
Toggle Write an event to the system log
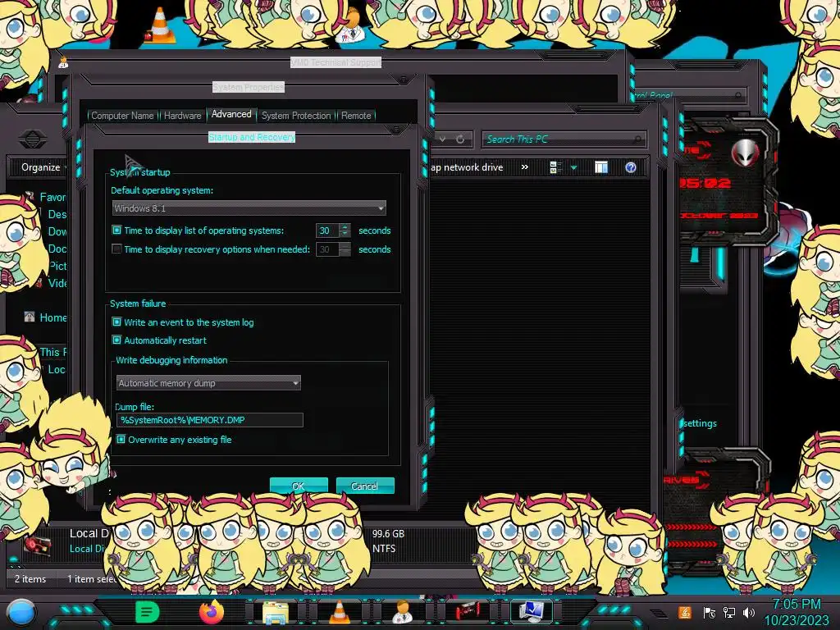pos(116,322)
